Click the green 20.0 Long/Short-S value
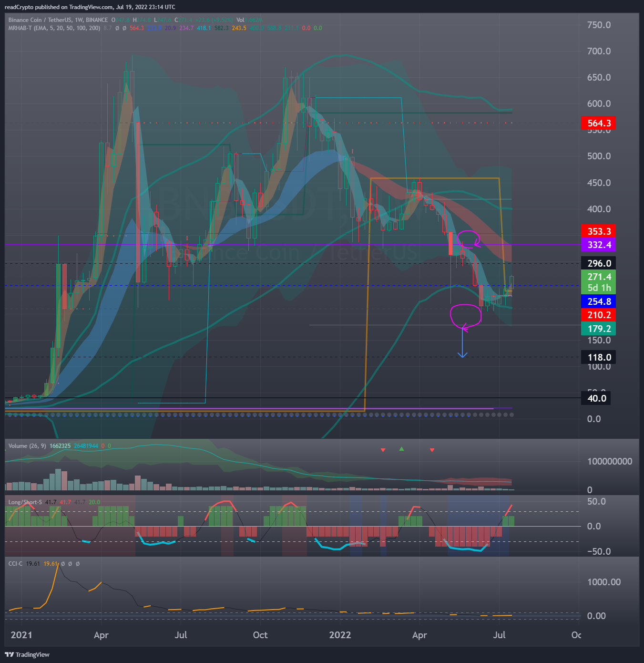This screenshot has width=644, height=663. pyautogui.click(x=94, y=502)
